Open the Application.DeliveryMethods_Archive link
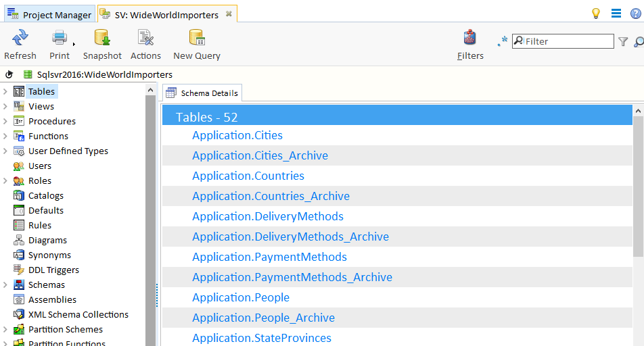The height and width of the screenshot is (346, 644). point(290,237)
